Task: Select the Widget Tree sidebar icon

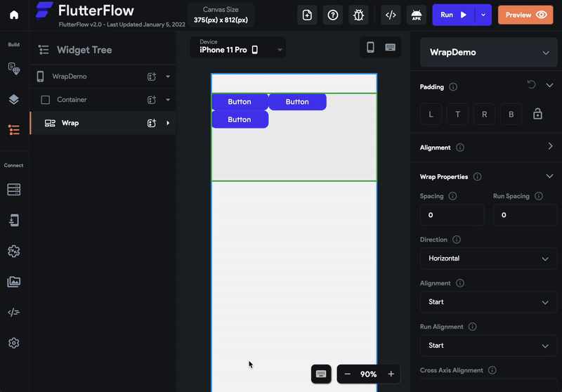Action: (14, 130)
